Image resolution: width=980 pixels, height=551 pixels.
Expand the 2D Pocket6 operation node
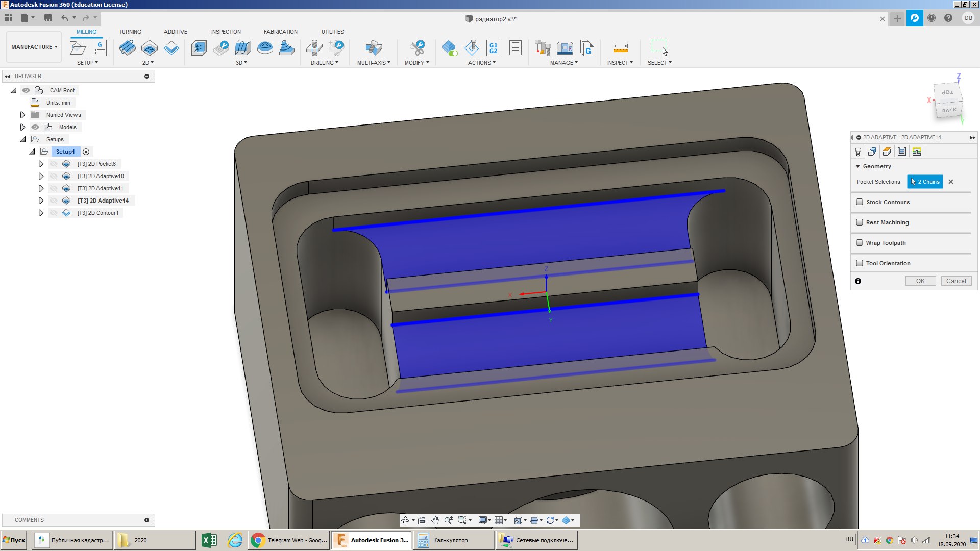[41, 164]
